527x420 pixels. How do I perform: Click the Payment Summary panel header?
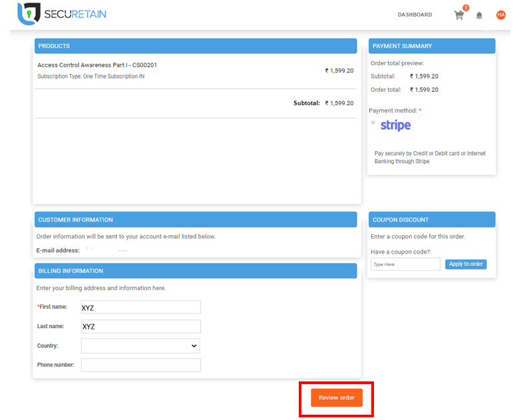click(x=432, y=46)
